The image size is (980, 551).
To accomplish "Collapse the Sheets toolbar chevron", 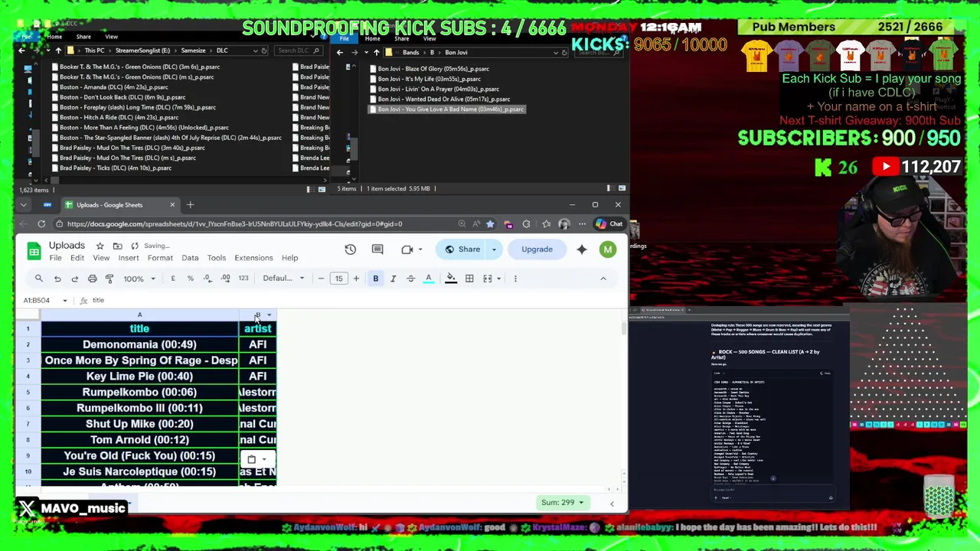I will click(x=603, y=279).
